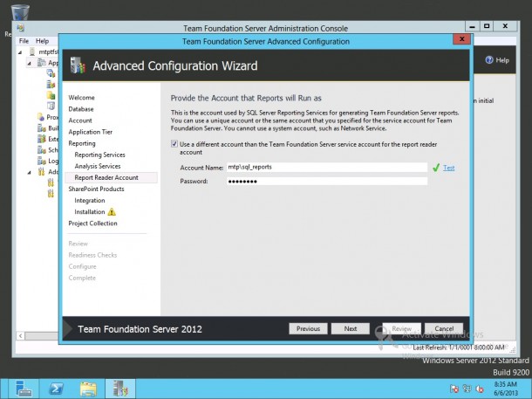This screenshot has height=399, width=532.
Task: Select the Analysis Services sub-step
Action: click(x=98, y=166)
